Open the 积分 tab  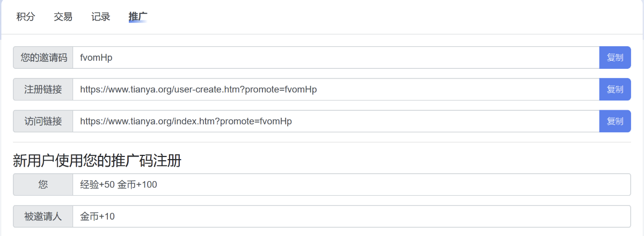point(25,17)
